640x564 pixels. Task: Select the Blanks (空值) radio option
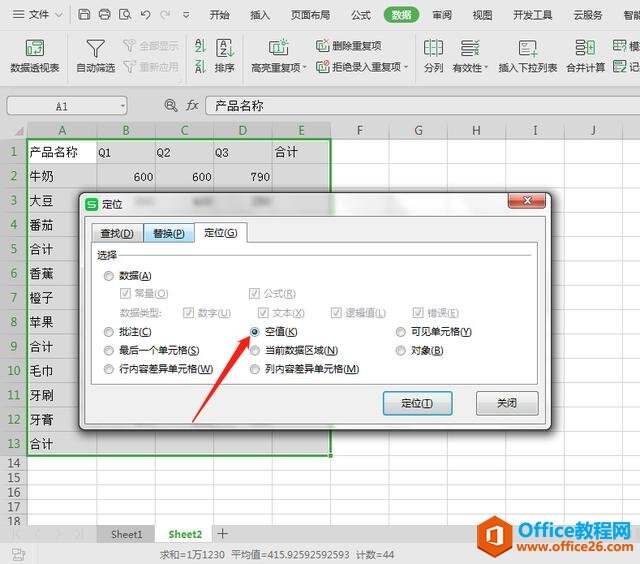[x=254, y=332]
